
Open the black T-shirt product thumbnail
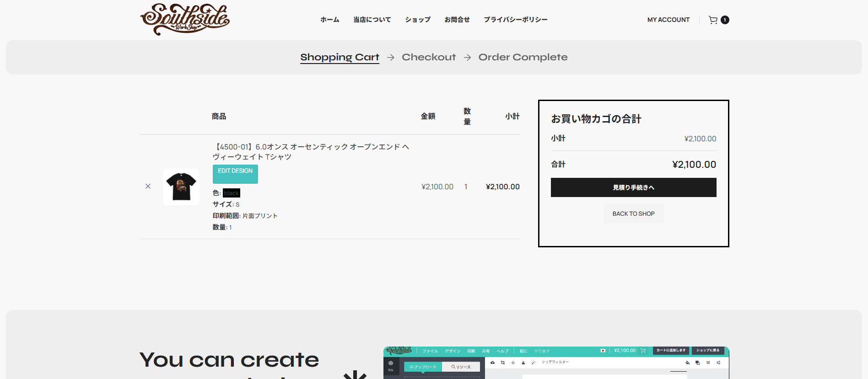pyautogui.click(x=181, y=187)
